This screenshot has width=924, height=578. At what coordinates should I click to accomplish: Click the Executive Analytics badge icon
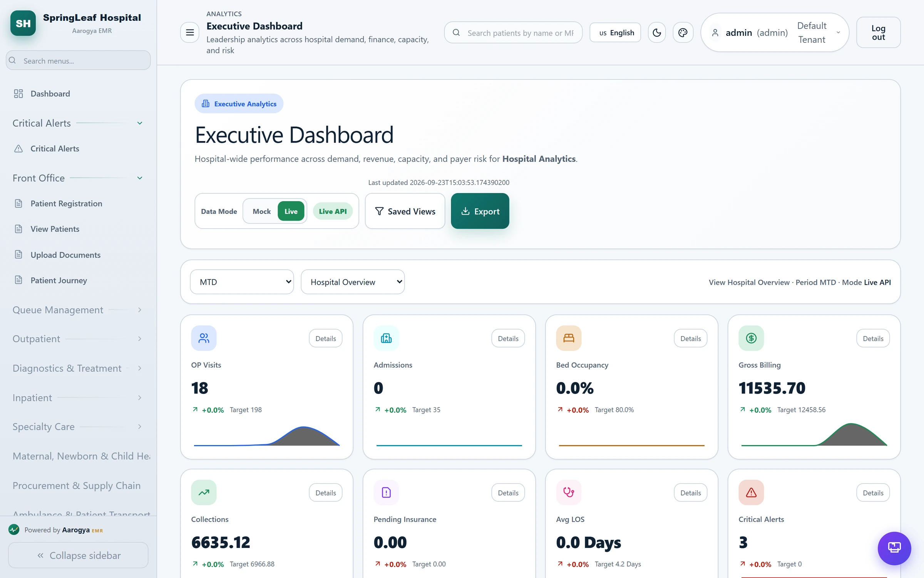pos(206,104)
